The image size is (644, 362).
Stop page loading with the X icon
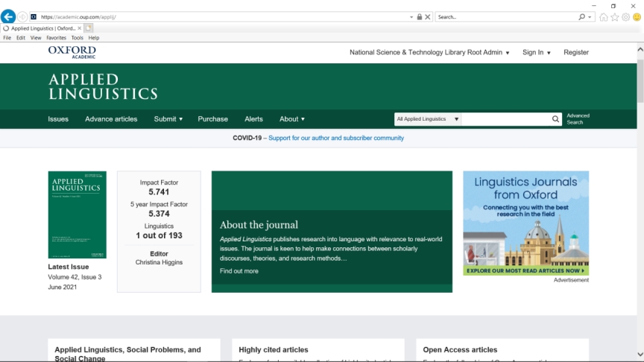(x=428, y=17)
